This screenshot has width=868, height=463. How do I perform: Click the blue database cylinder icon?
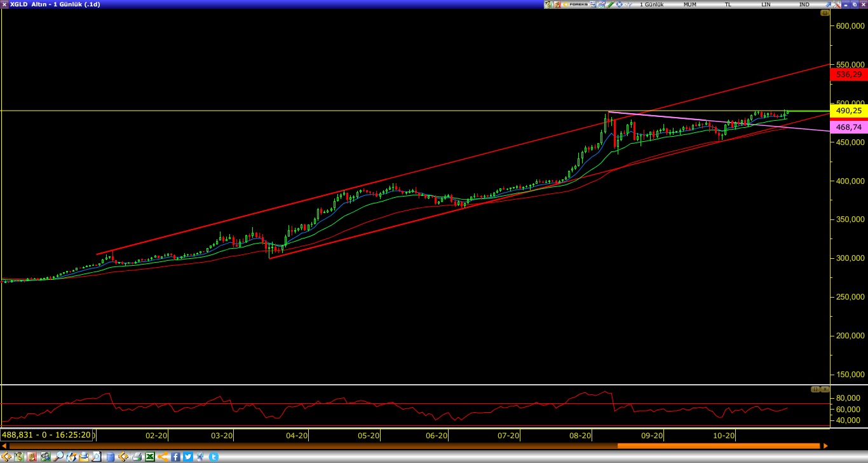(111, 457)
